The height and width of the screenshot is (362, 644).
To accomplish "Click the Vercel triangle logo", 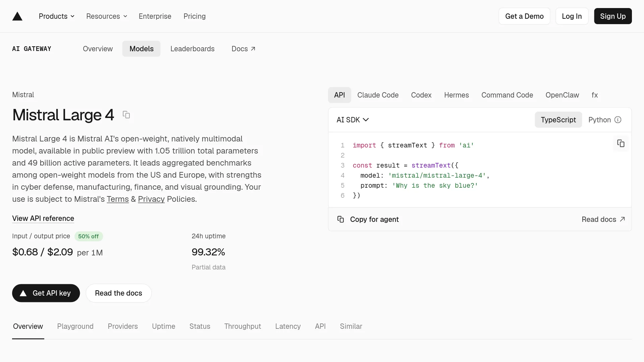I will 17,16.
